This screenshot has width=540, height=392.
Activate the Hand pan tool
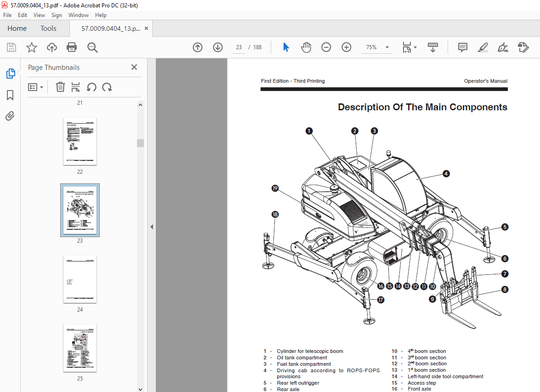point(306,47)
